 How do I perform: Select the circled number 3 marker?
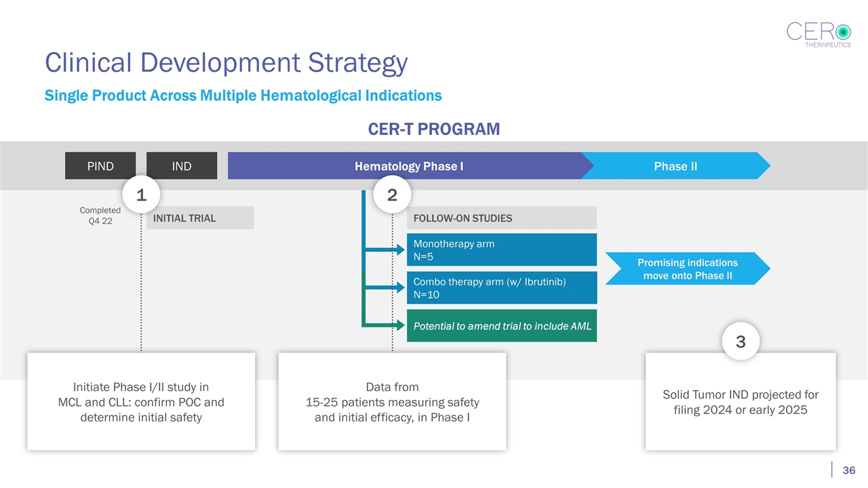(x=740, y=342)
